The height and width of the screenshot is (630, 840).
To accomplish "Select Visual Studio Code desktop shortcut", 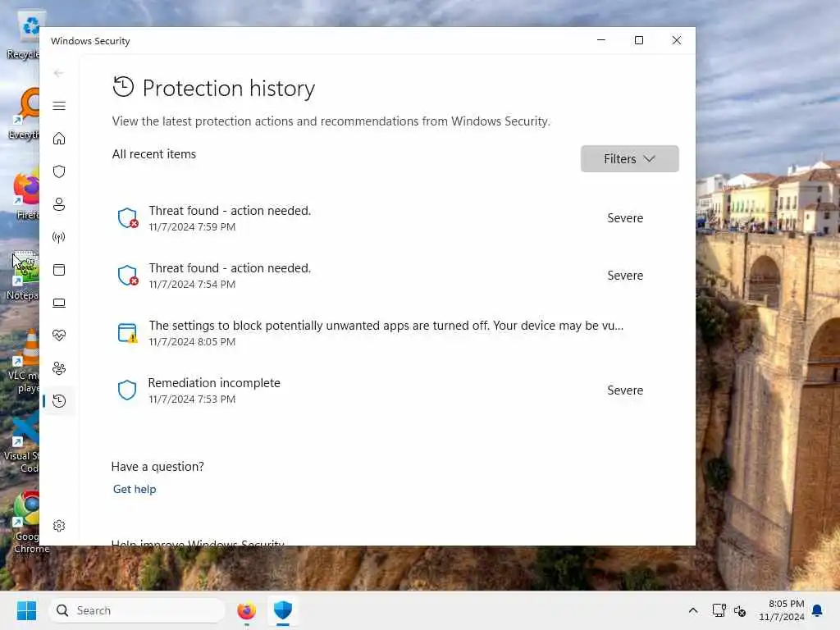I will (21, 442).
